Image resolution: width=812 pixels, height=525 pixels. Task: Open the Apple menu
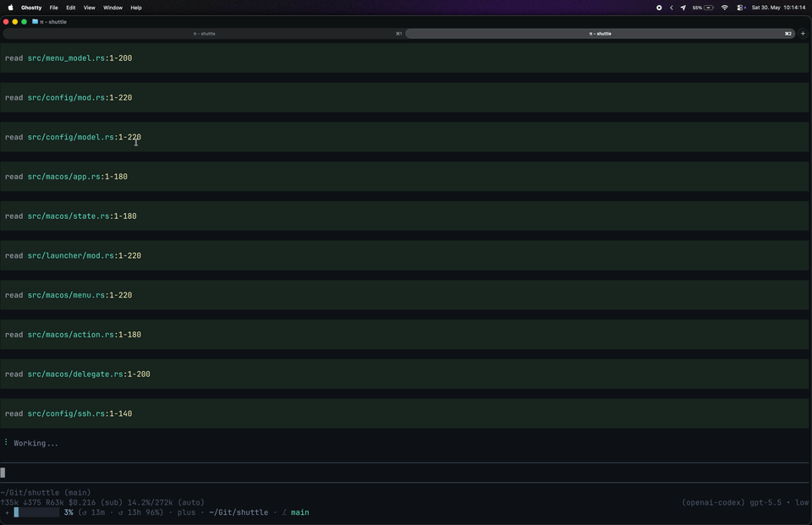click(x=10, y=8)
